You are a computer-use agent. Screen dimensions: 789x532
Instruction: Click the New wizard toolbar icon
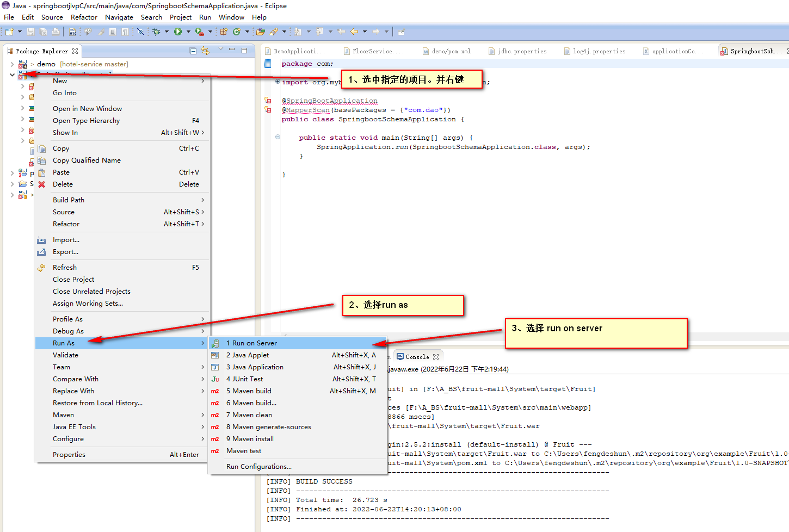coord(9,32)
